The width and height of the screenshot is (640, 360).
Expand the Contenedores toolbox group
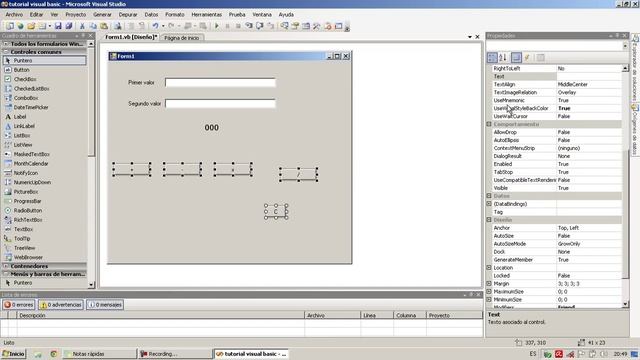[x=6, y=266]
